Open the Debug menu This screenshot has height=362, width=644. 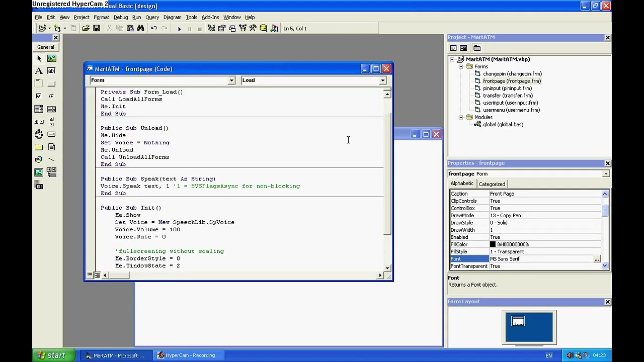click(121, 18)
